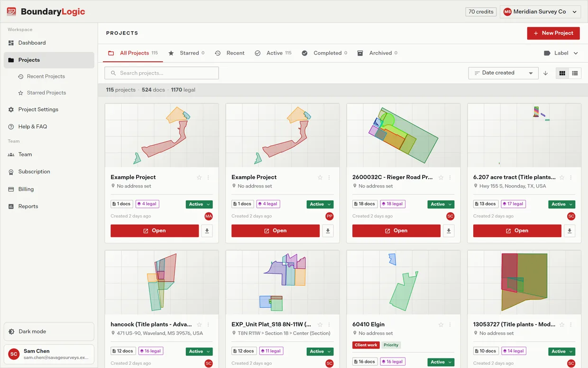Open more options for 2600032C - Rieger Road

[x=450, y=178]
